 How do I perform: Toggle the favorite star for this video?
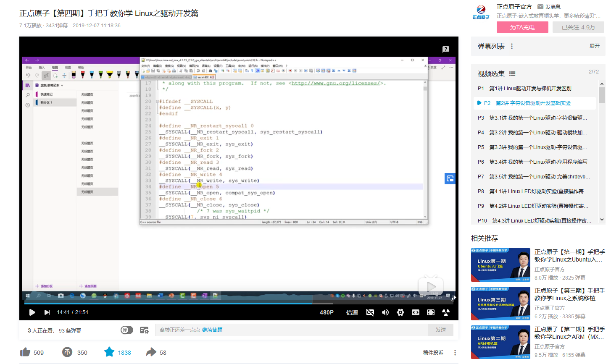109,352
